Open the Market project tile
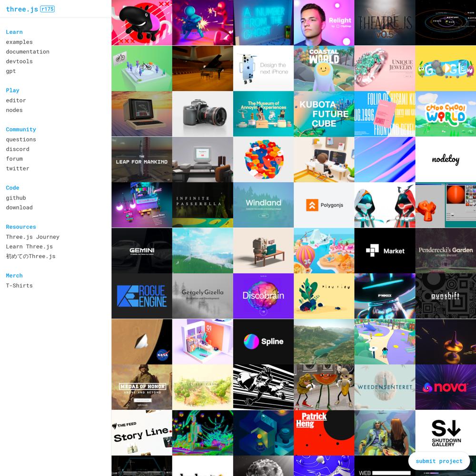Image resolution: width=476 pixels, height=476 pixels. click(x=385, y=250)
